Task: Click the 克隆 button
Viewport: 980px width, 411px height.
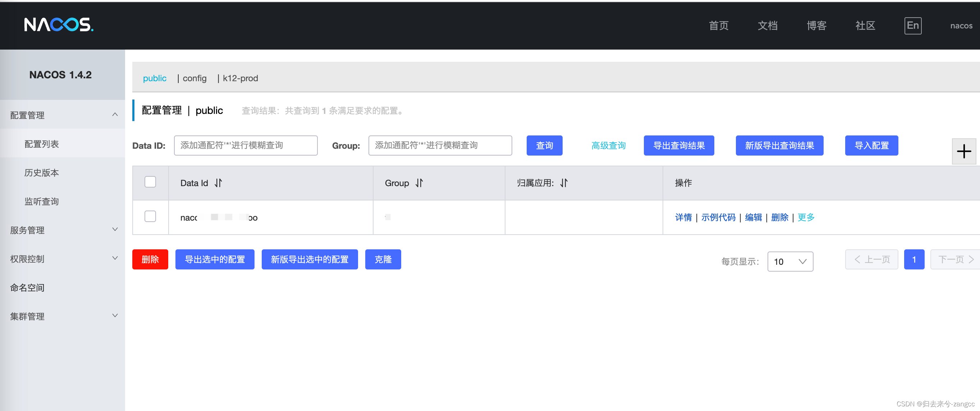Action: 383,259
